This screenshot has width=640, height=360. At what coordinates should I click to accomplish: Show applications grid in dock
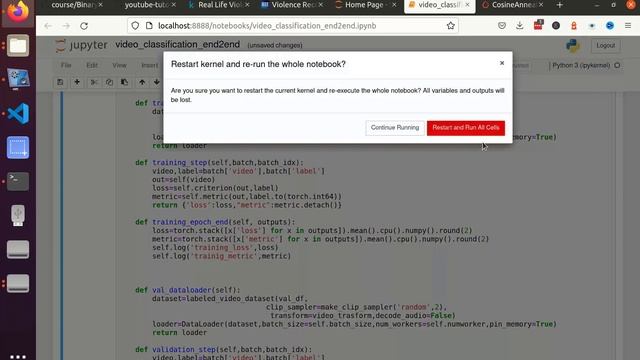(18, 356)
